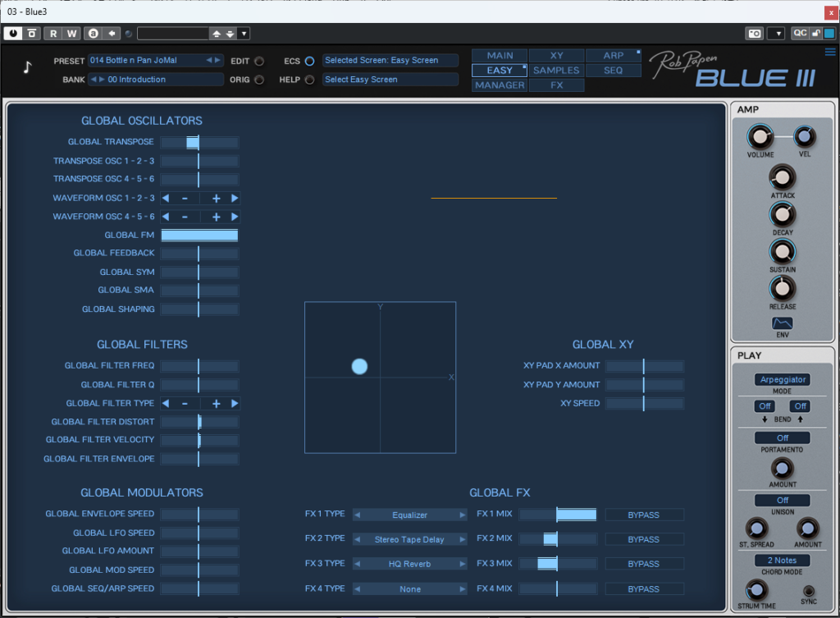
Task: Open the preset list dropdown arrow in toolbar
Action: (244, 33)
